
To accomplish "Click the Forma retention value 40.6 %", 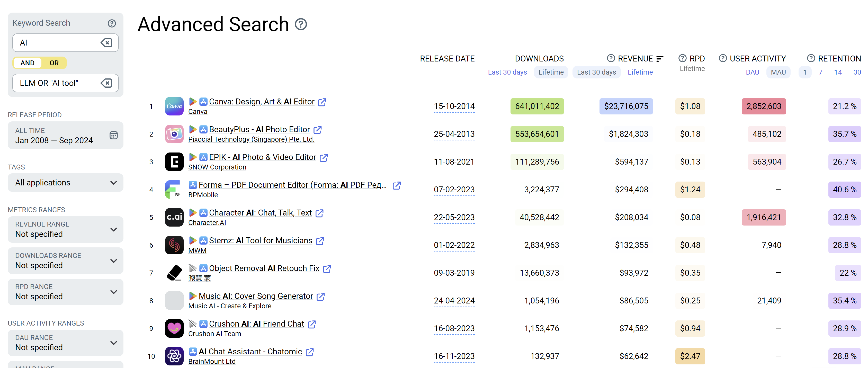I will click(x=844, y=190).
